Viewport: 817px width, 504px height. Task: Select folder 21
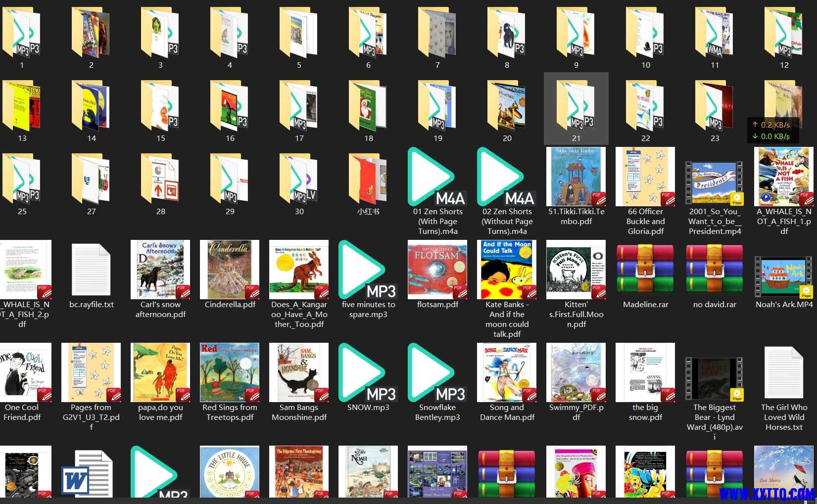point(576,109)
